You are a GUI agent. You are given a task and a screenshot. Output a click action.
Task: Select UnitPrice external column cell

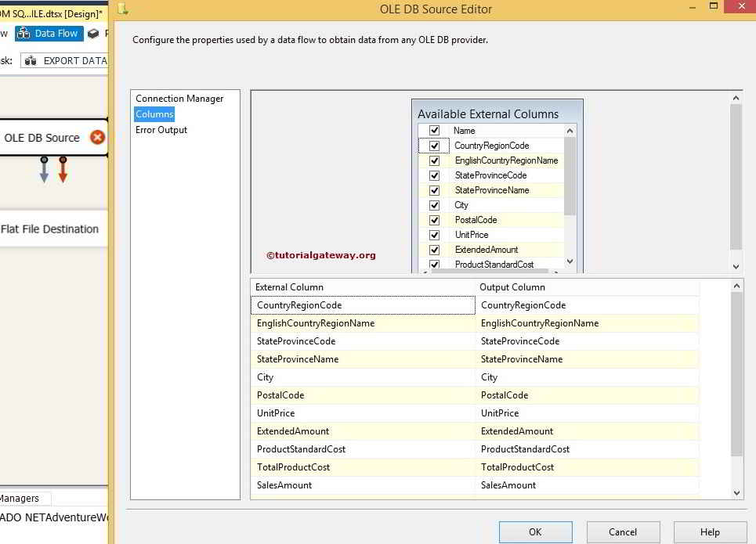point(363,413)
